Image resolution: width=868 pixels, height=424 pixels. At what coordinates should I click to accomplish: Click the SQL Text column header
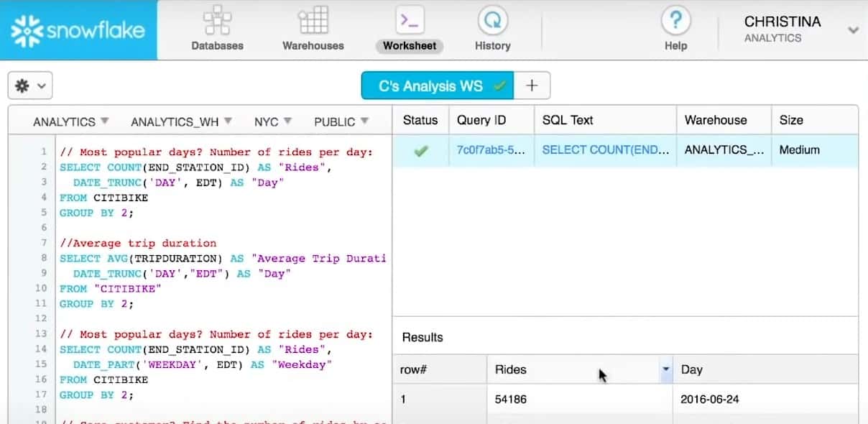606,120
